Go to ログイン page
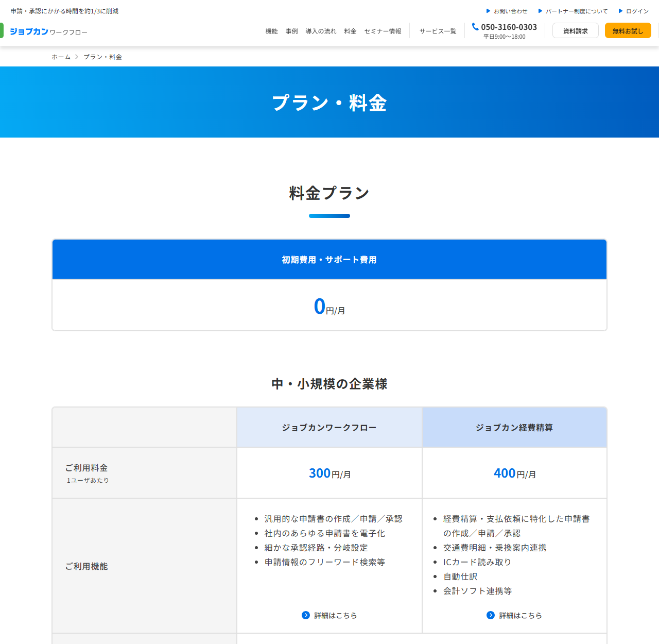This screenshot has width=659, height=644. pyautogui.click(x=637, y=11)
